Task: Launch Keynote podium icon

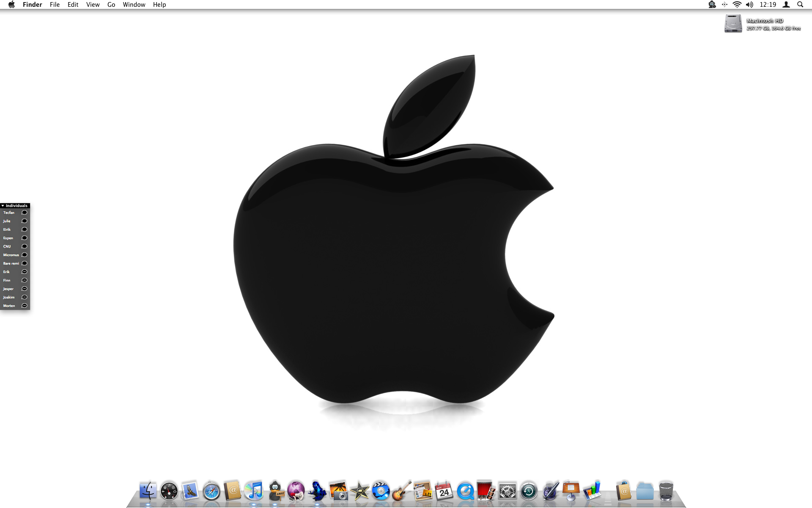Action: pyautogui.click(x=571, y=491)
